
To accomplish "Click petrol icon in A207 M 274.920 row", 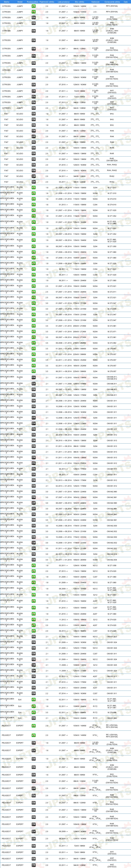I will point(34,625).
